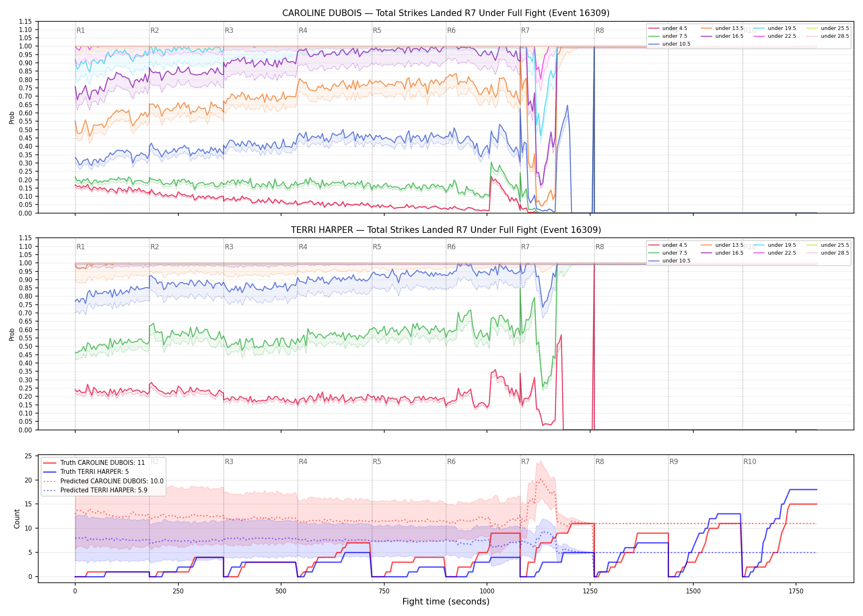Click the Caroline Dubois chart title

446,13
